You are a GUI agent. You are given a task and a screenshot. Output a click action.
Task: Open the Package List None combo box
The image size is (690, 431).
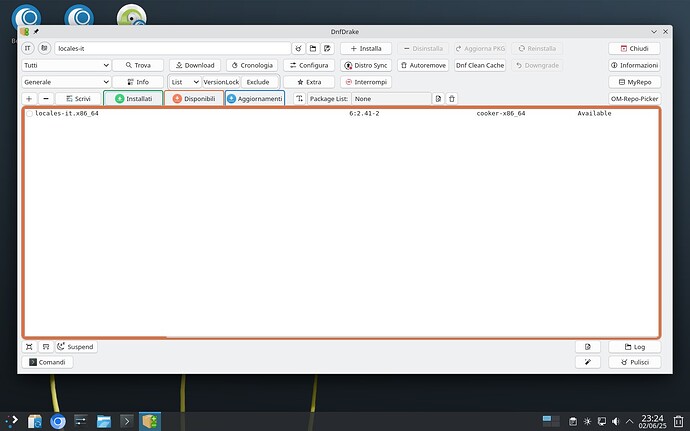pos(391,99)
